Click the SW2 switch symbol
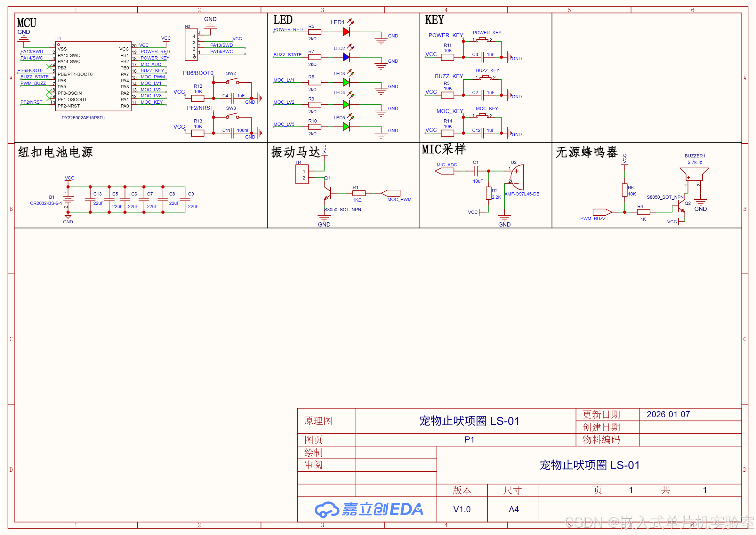This screenshot has height=535, width=756. (232, 81)
